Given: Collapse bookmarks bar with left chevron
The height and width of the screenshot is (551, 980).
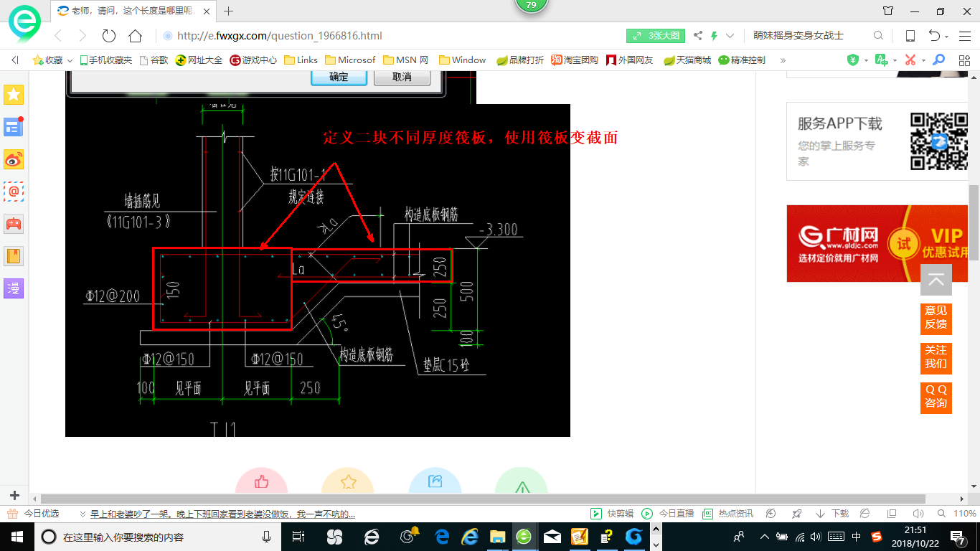Looking at the screenshot, I should point(14,60).
